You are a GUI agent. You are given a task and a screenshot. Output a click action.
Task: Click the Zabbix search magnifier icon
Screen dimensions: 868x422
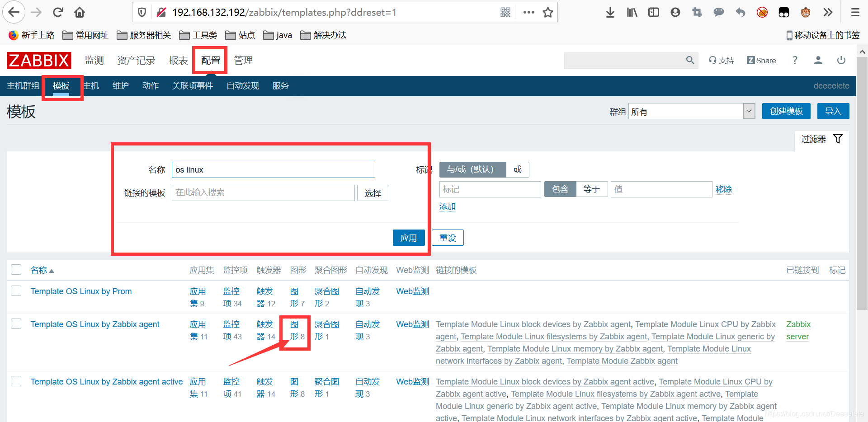pos(690,60)
